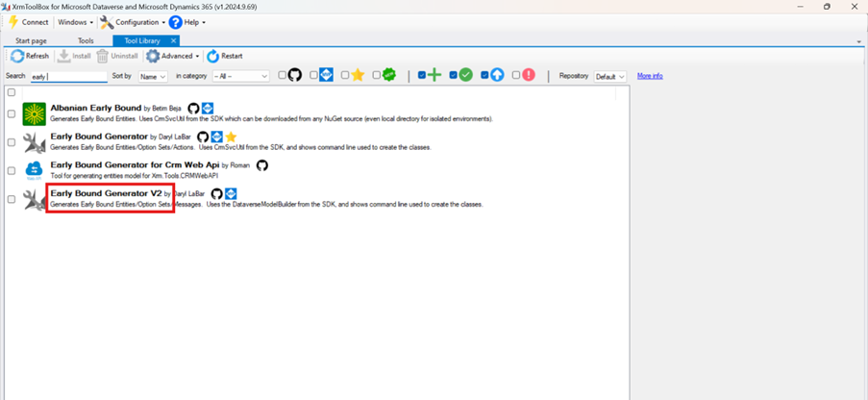Click the GitHub icon for Crm Web Api generator
868x400 pixels.
(x=261, y=165)
